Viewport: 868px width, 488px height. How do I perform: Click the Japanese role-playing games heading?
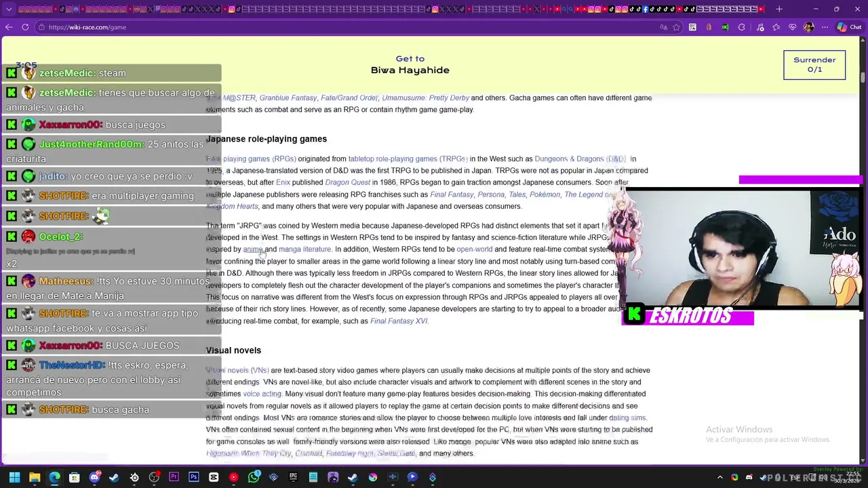coord(267,139)
